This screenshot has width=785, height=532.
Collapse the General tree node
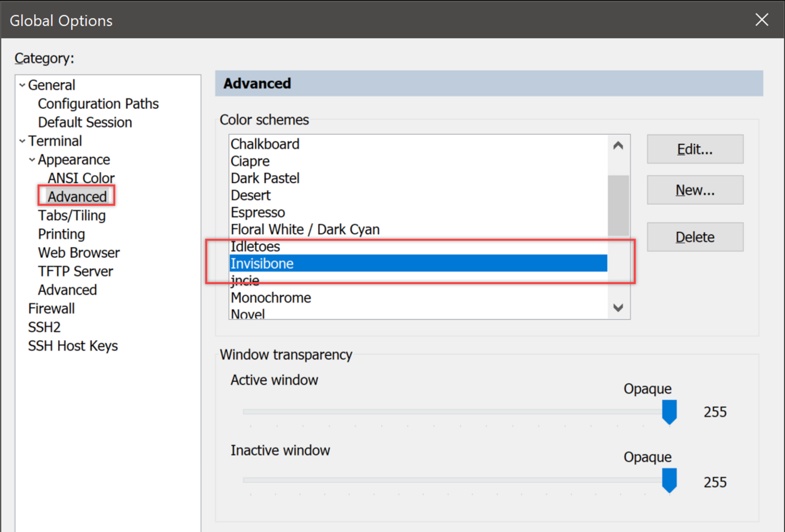click(22, 85)
